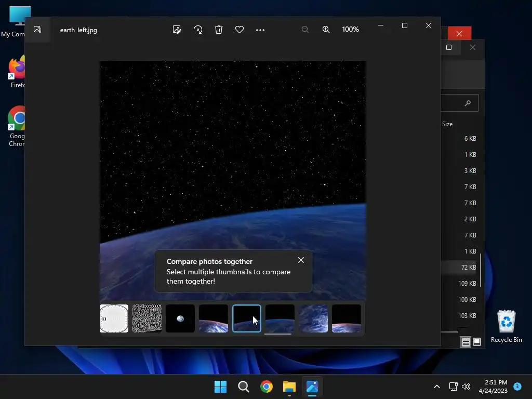Screen dimensions: 532x399
Task: Click the zoom in magnifier icon
Action: click(x=326, y=30)
